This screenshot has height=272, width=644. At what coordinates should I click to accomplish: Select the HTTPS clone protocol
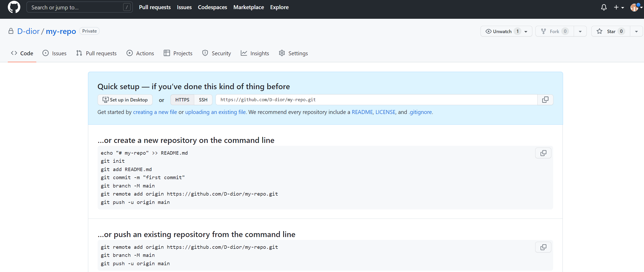tap(182, 100)
